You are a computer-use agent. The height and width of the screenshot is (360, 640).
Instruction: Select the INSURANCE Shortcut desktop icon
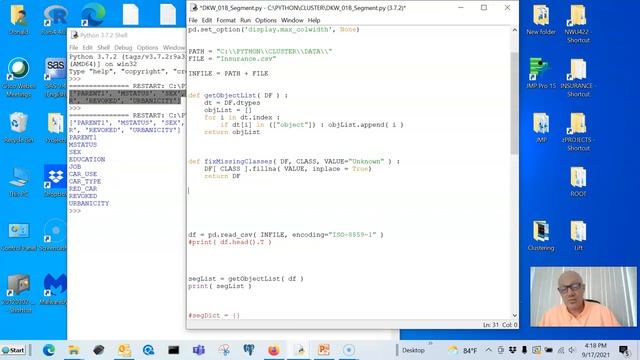coord(577,78)
